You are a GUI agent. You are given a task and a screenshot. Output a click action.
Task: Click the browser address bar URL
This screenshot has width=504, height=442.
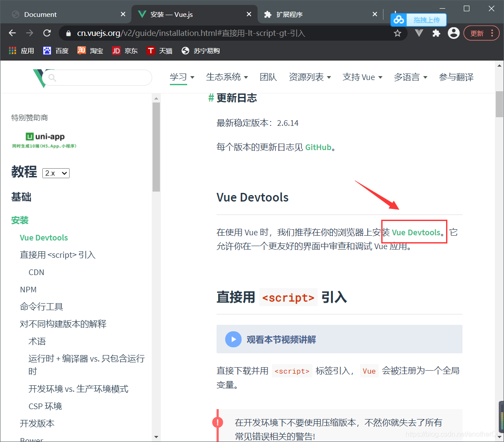191,33
